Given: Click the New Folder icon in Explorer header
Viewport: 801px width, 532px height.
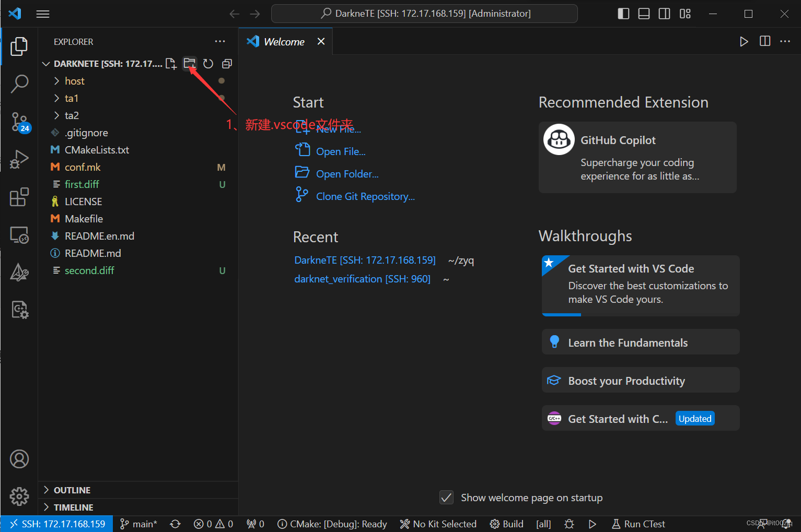Looking at the screenshot, I should pyautogui.click(x=189, y=64).
